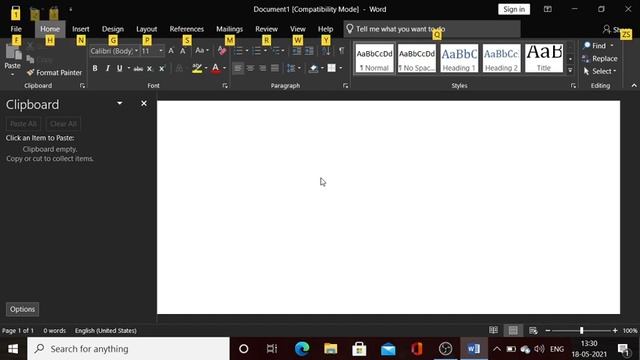Click the Text Effects icon

click(x=179, y=69)
